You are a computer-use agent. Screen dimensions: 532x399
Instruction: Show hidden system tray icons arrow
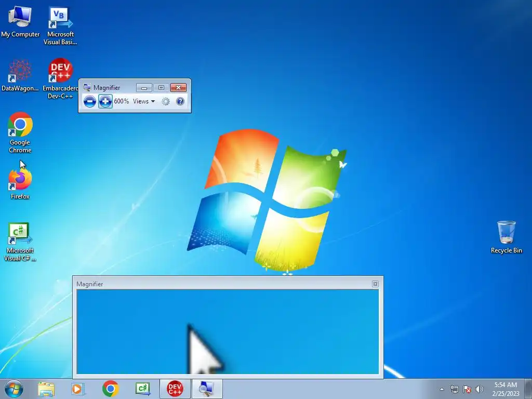[442, 390]
